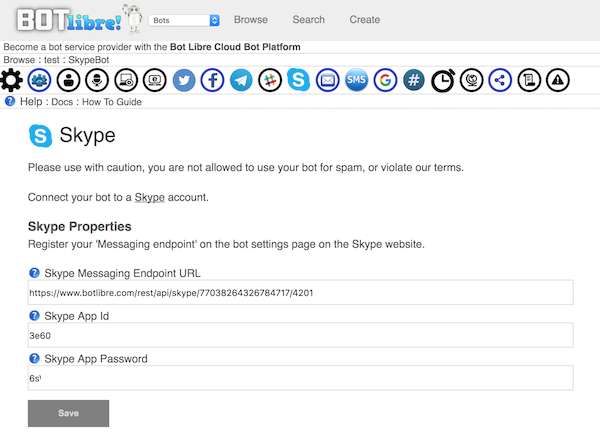Viewport: 600px width, 442px height.
Task: Focus the Skype Messaging Endpoint URL field
Action: [x=300, y=293]
